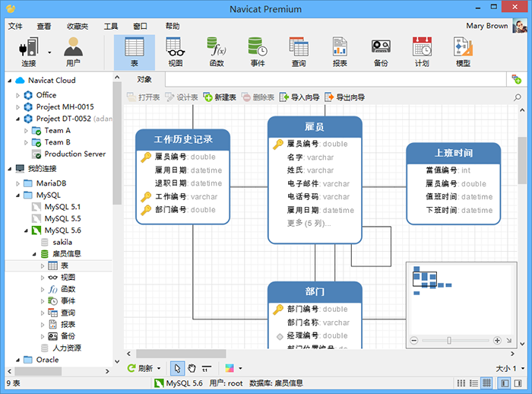The width and height of the screenshot is (532, 394).
Task: Open the 窗口 menu
Action: (140, 26)
